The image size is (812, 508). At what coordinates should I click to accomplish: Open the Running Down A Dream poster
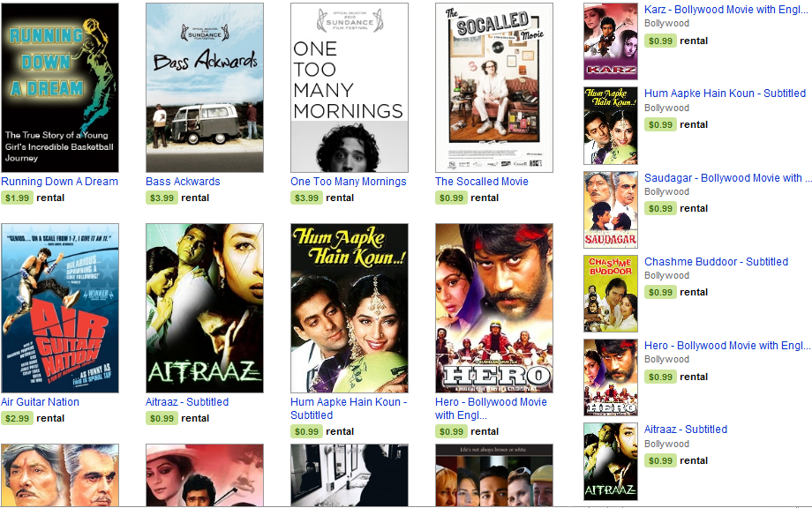59,87
